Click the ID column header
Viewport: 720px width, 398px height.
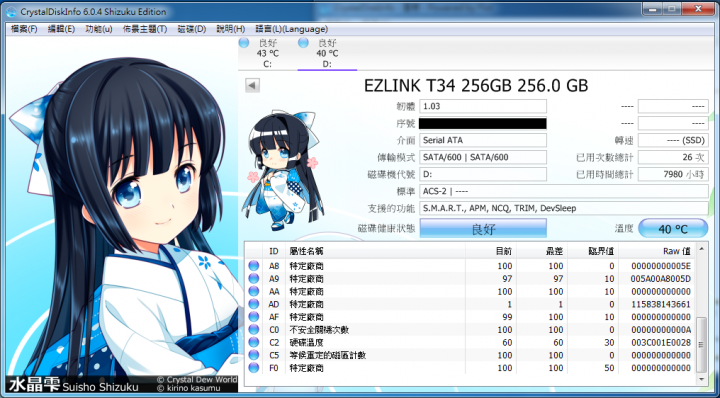(274, 251)
